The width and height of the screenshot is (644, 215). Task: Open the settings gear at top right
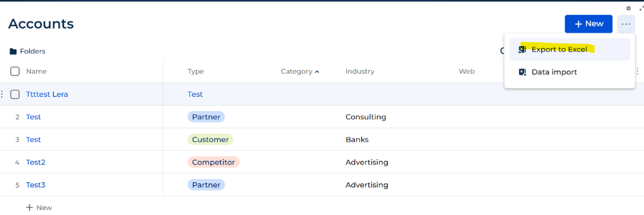(x=629, y=8)
